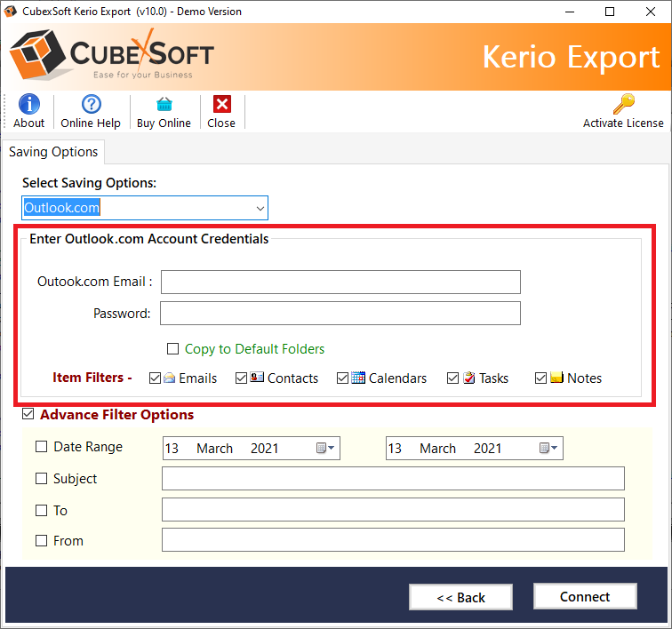
Task: Click the Subject filter text field
Action: click(393, 478)
